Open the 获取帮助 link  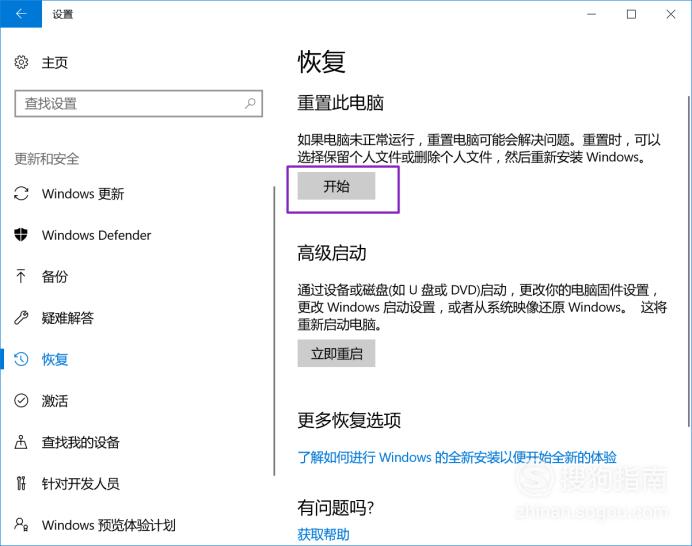click(323, 535)
